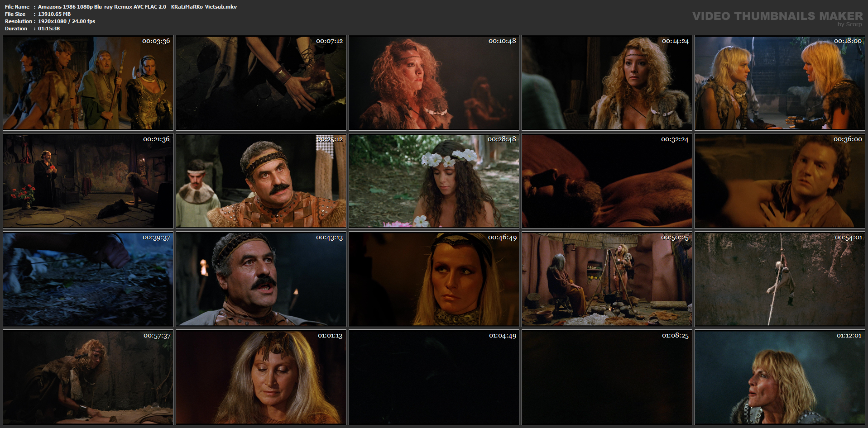Viewport: 868px width, 428px height.
Task: Open the thumbnail at 00:03:36
Action: (88, 83)
